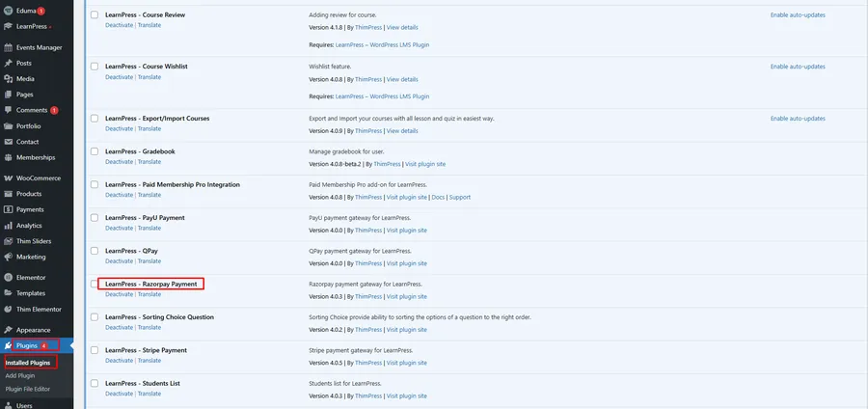
Task: Enable auto-updates for LearnPress Course Wishlist
Action: (x=798, y=66)
